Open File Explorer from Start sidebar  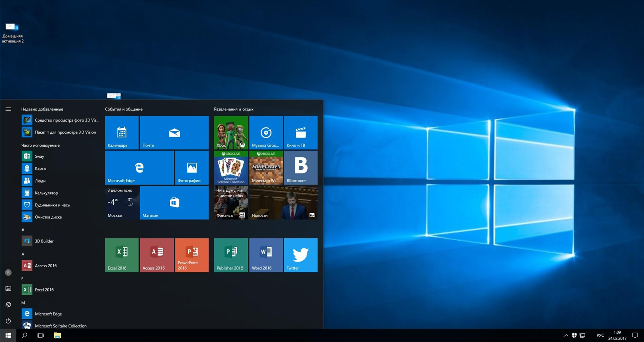8,289
